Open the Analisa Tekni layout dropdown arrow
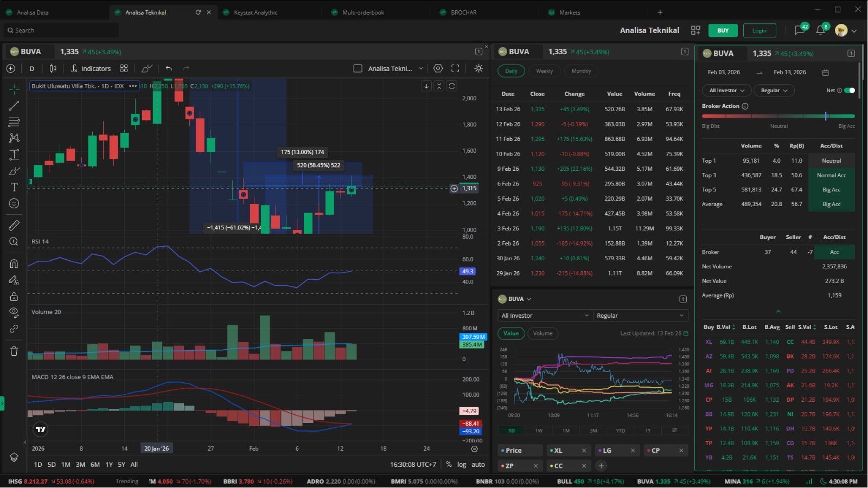This screenshot has height=488, width=868. click(x=421, y=68)
